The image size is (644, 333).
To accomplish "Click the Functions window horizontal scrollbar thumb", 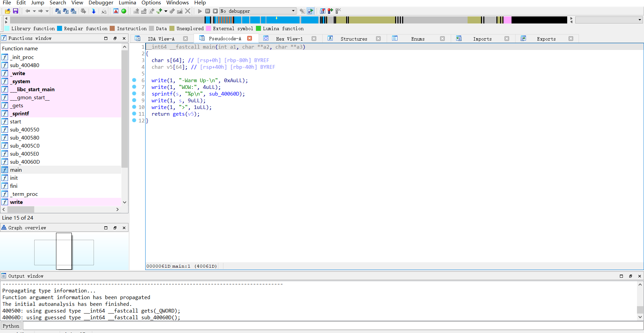I will tap(21, 209).
